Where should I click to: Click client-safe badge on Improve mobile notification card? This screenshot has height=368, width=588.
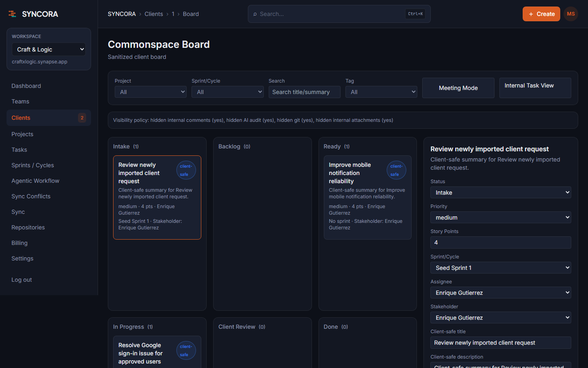[x=396, y=170]
